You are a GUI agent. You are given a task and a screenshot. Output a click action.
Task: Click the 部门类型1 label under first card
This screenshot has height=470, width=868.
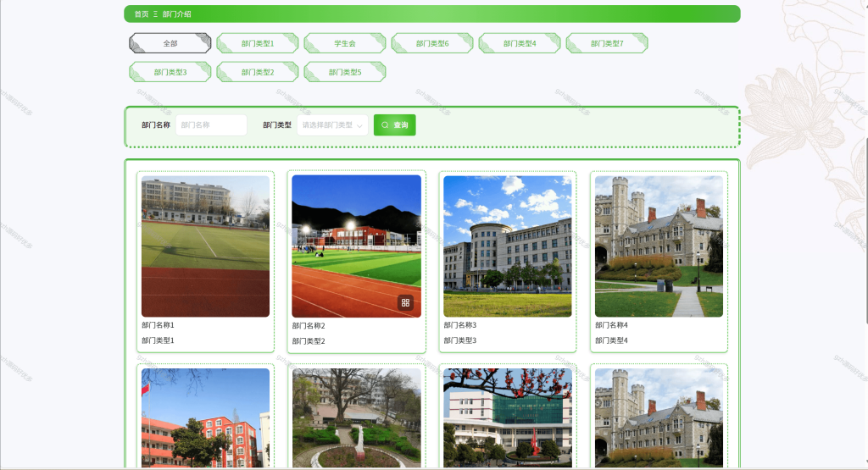pyautogui.click(x=158, y=340)
